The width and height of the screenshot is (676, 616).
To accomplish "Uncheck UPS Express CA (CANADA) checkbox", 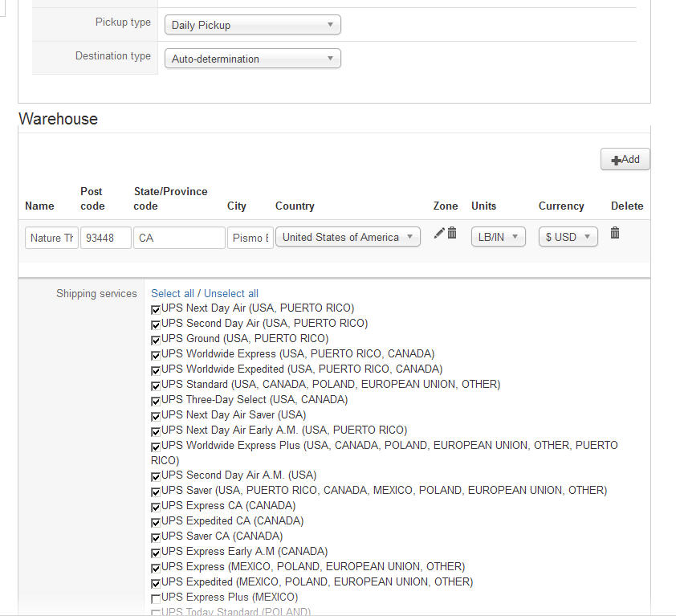I will pyautogui.click(x=156, y=507).
